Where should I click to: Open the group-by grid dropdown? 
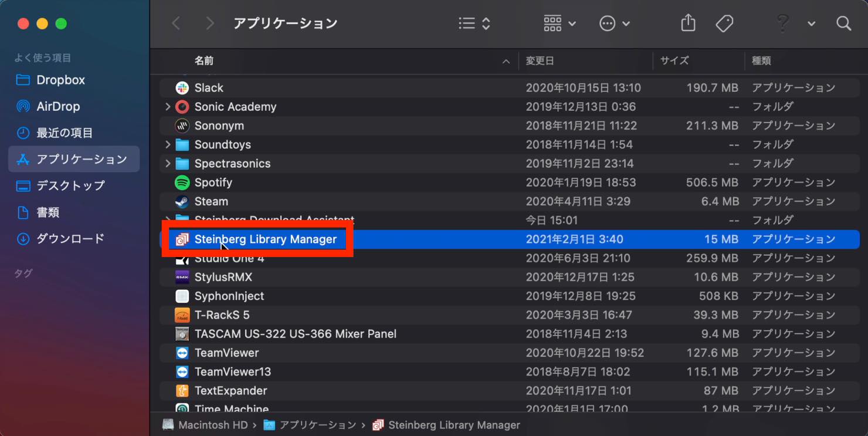560,23
